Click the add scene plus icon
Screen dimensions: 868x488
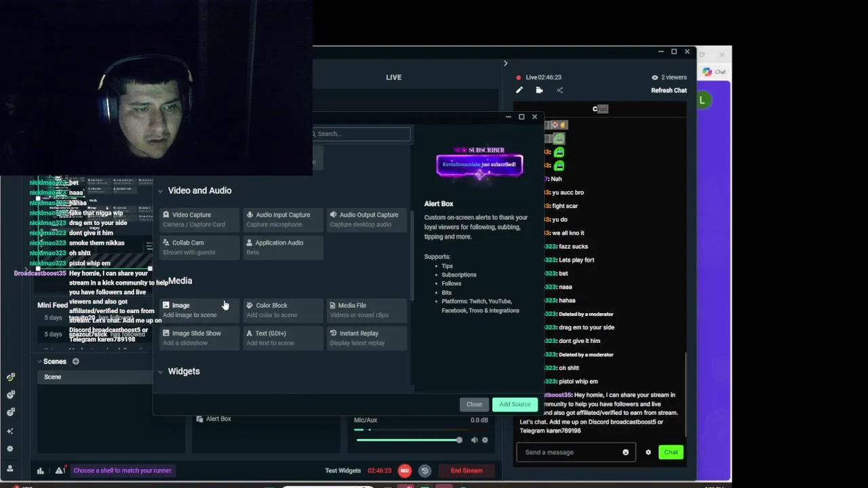click(x=75, y=361)
